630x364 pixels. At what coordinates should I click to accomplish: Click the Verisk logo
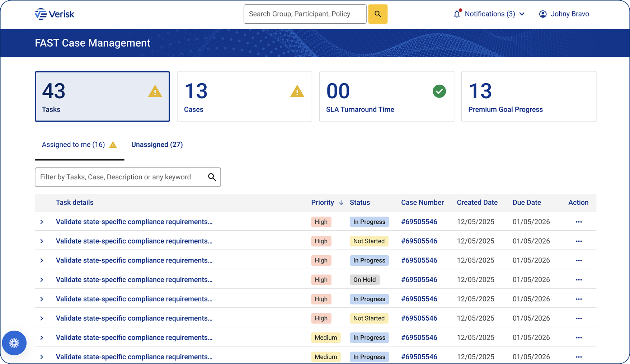tap(55, 14)
